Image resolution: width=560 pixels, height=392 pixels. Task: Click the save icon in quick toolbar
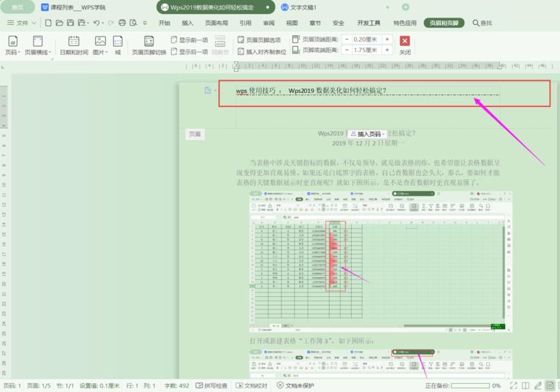coord(70,23)
